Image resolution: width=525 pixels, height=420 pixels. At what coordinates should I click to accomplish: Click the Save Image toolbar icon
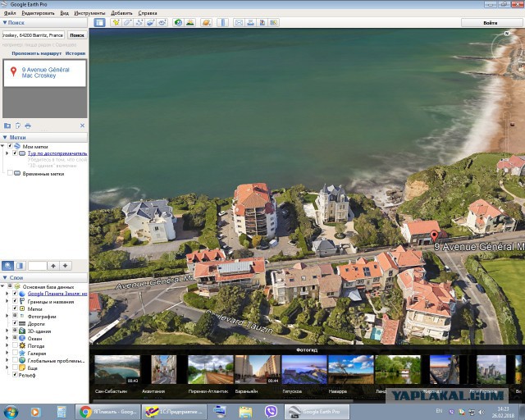[262, 22]
